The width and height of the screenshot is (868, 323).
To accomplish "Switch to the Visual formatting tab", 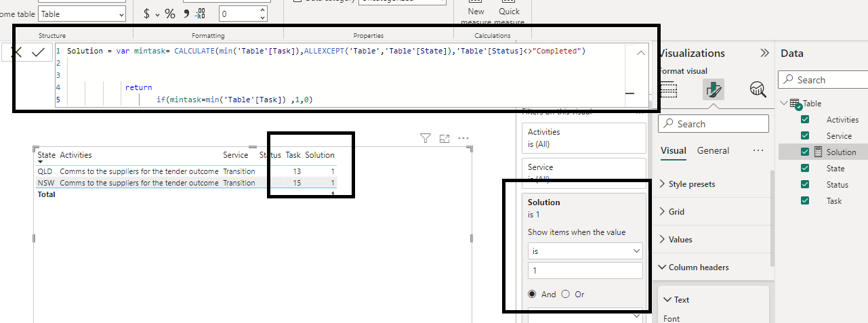I will tap(674, 150).
